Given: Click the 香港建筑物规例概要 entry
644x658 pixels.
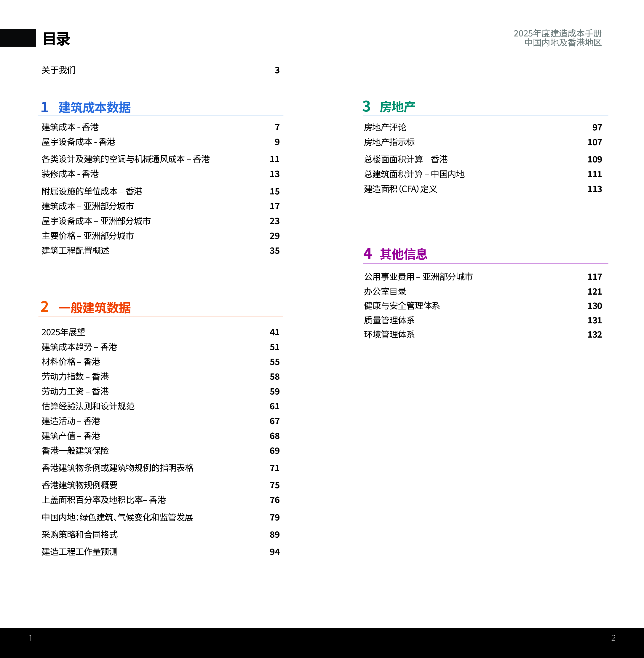Looking at the screenshot, I should click(79, 485).
